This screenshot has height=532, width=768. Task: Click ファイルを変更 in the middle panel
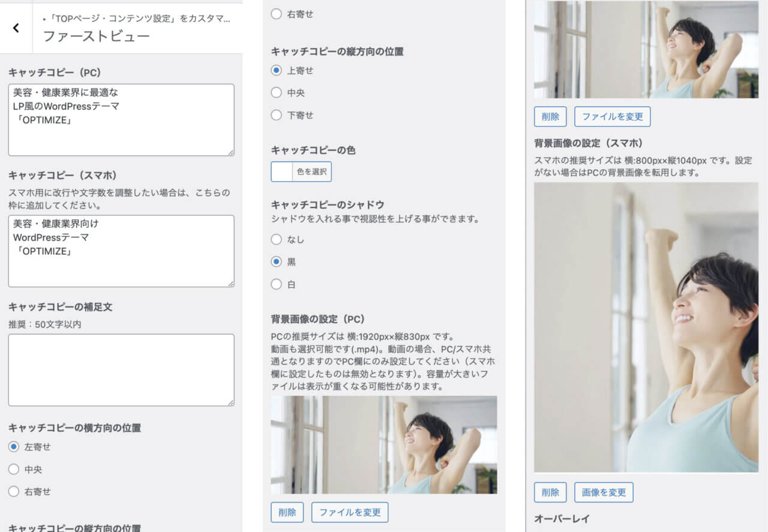click(350, 512)
